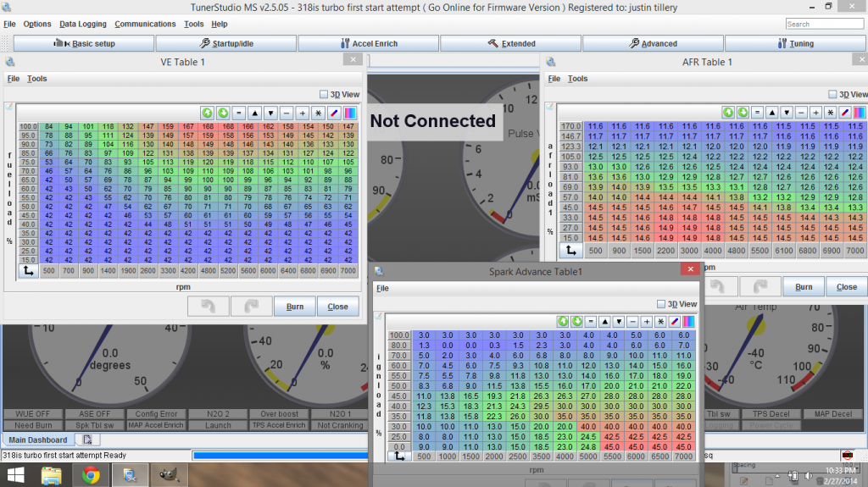
Task: Open the main Tools menu
Action: click(194, 24)
